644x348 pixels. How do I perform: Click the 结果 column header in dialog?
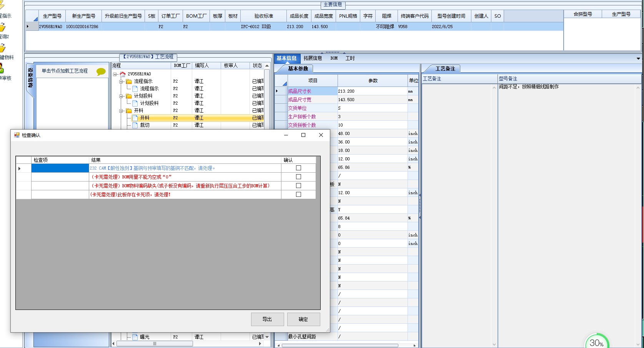click(x=185, y=160)
